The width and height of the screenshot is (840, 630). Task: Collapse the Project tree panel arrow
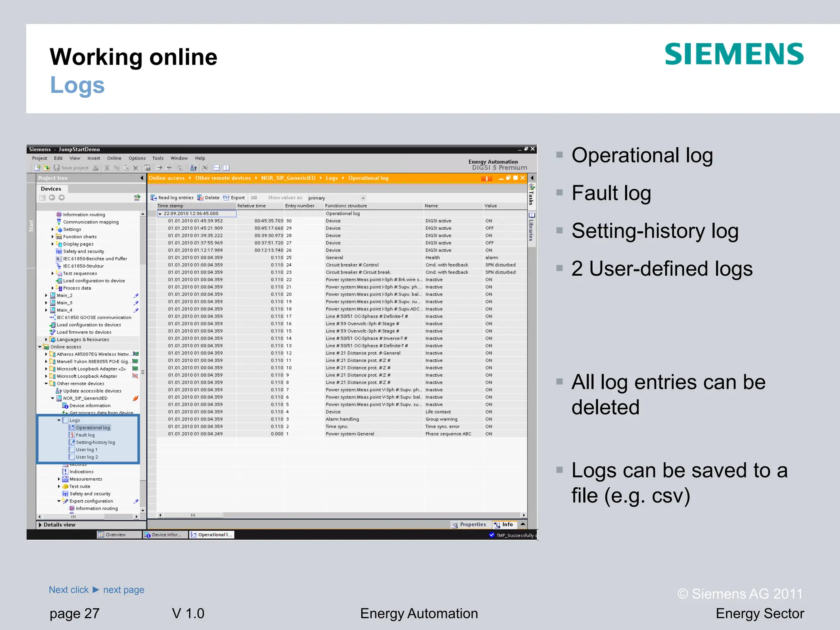point(142,178)
